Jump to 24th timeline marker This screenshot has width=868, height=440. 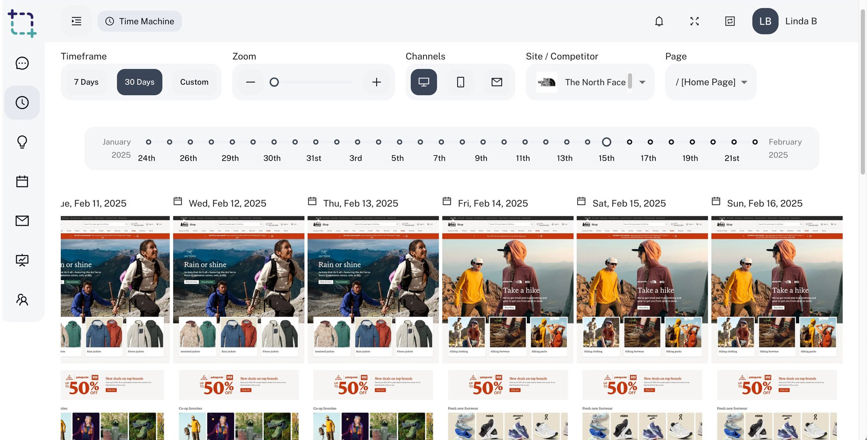(x=148, y=142)
